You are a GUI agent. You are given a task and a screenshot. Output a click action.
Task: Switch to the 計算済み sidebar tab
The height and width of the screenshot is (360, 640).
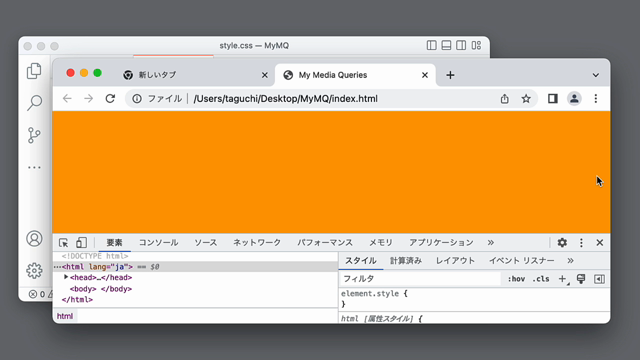click(x=406, y=260)
